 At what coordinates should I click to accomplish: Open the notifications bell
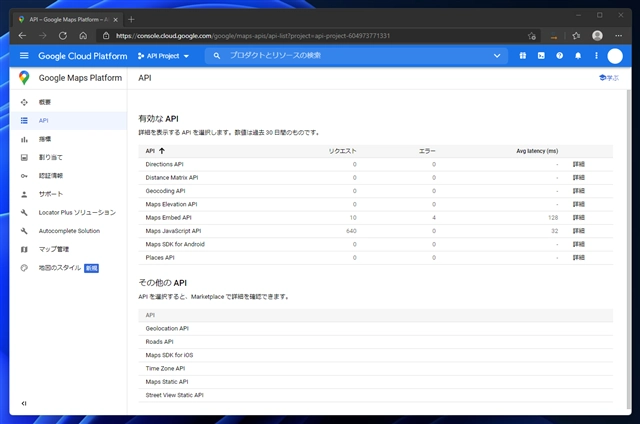[578, 55]
